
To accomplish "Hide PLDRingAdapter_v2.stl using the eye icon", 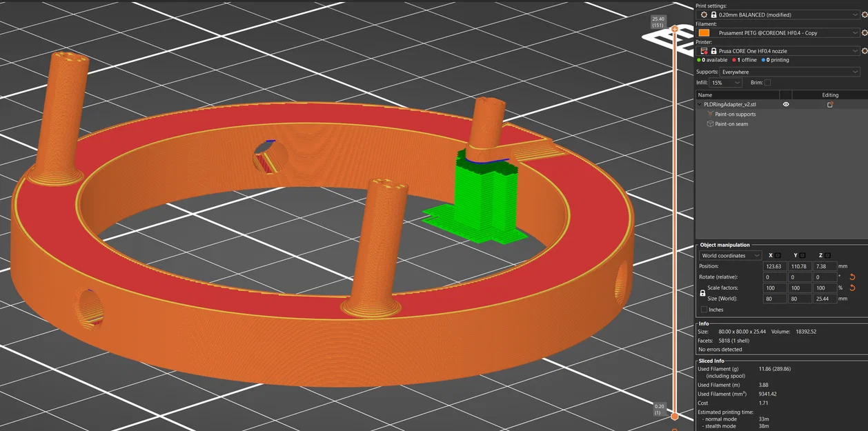I will click(x=786, y=105).
